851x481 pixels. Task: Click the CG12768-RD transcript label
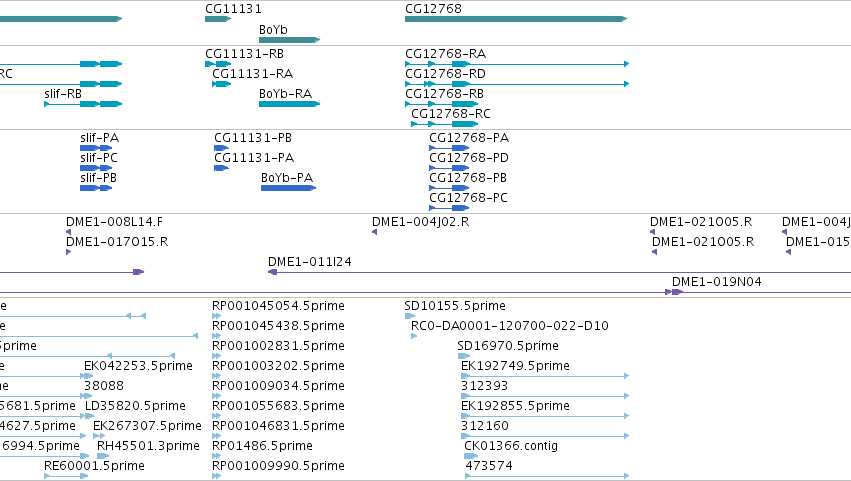tap(446, 74)
